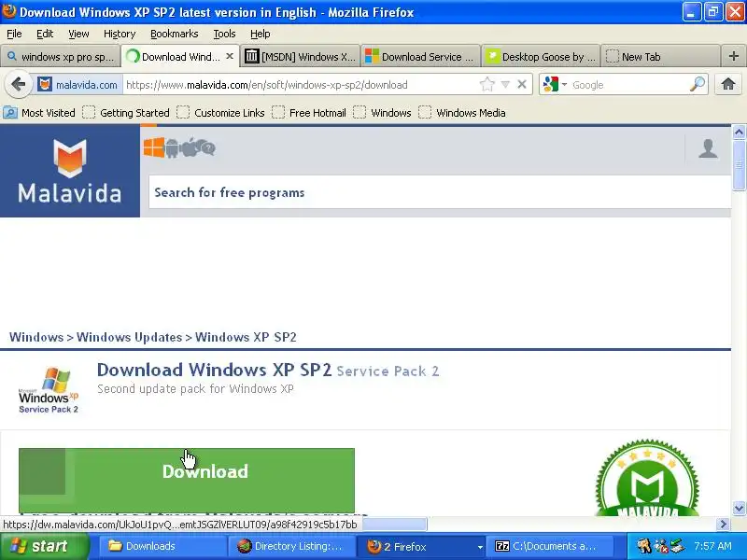Open the Windows start button
Viewport: 747px width, 560px height.
(x=45, y=546)
